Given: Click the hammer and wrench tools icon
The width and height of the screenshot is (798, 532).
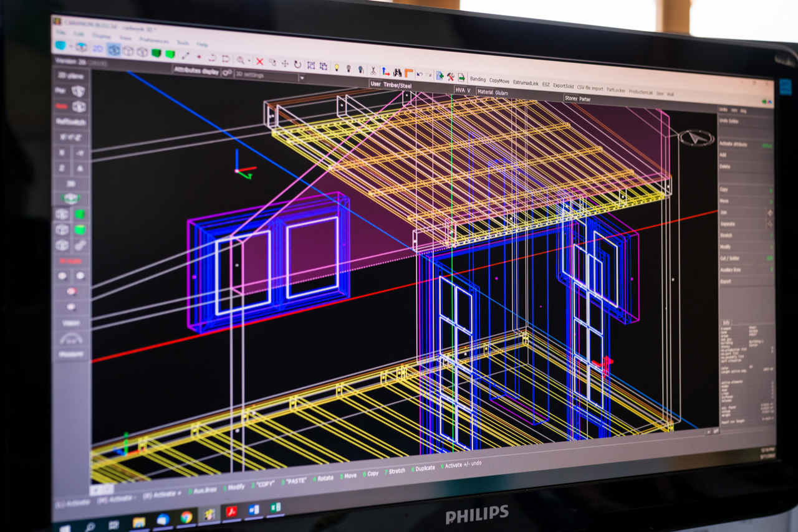Looking at the screenshot, I should click(450, 77).
